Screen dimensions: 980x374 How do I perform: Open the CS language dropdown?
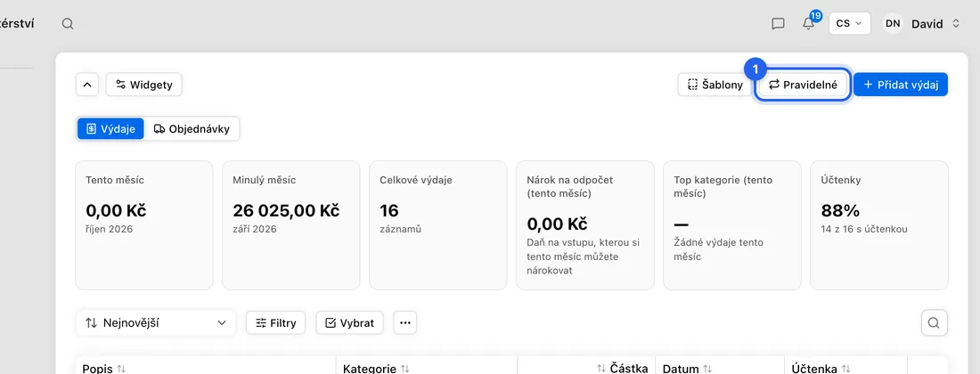[849, 23]
